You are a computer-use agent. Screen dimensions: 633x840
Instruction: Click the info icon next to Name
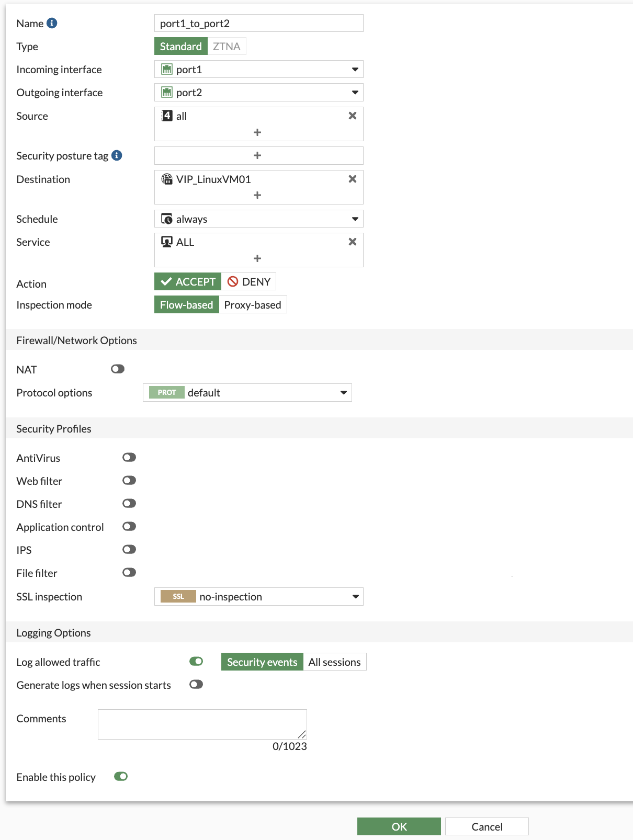(52, 23)
